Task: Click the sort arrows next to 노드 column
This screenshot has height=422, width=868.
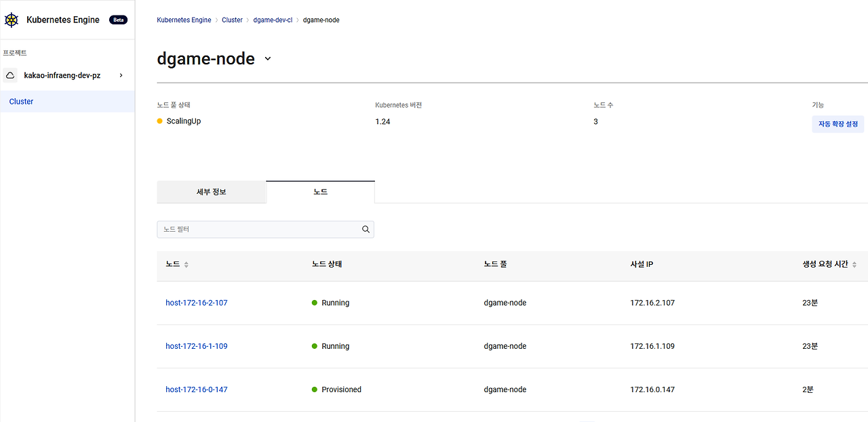Action: click(x=186, y=265)
